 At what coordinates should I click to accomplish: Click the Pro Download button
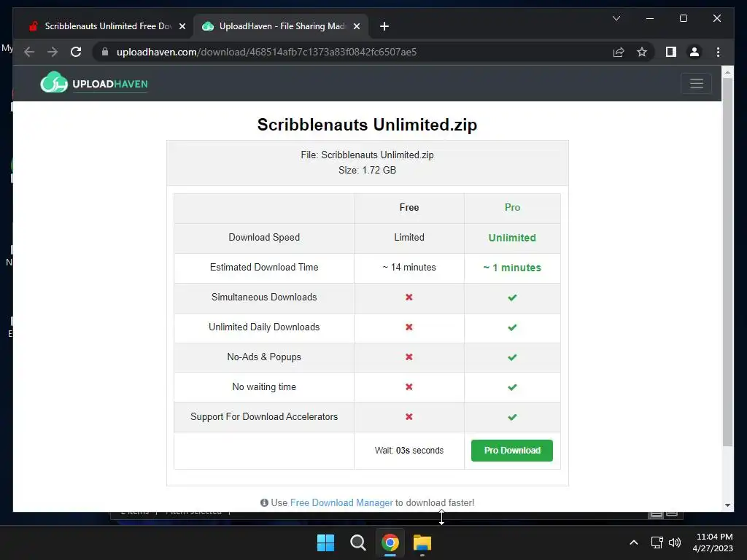pyautogui.click(x=511, y=450)
